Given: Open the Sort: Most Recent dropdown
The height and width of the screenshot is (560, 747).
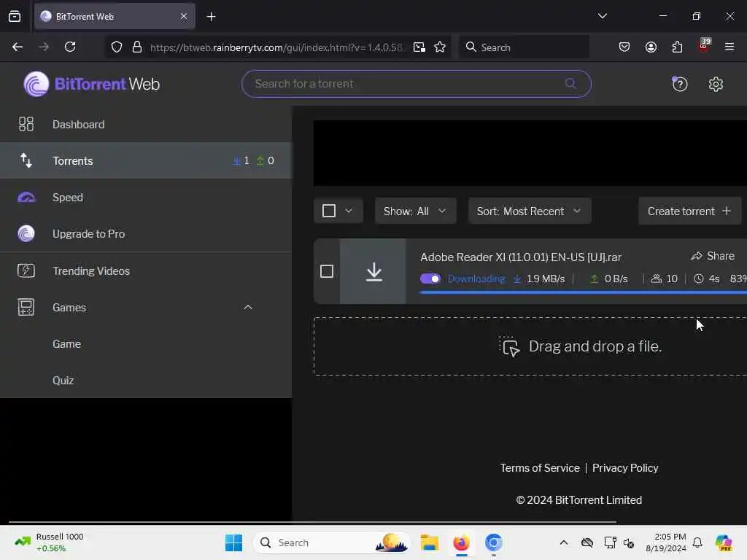Looking at the screenshot, I should pyautogui.click(x=530, y=211).
